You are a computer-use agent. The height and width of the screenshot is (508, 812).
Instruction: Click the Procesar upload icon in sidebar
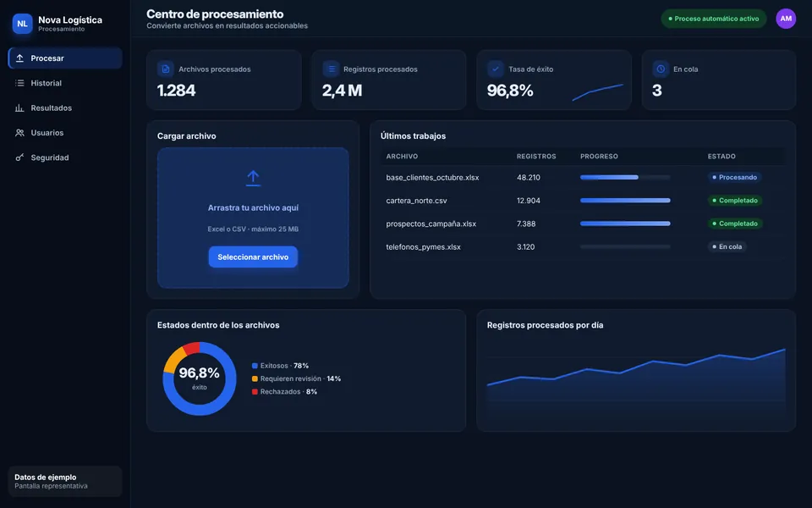tap(19, 58)
